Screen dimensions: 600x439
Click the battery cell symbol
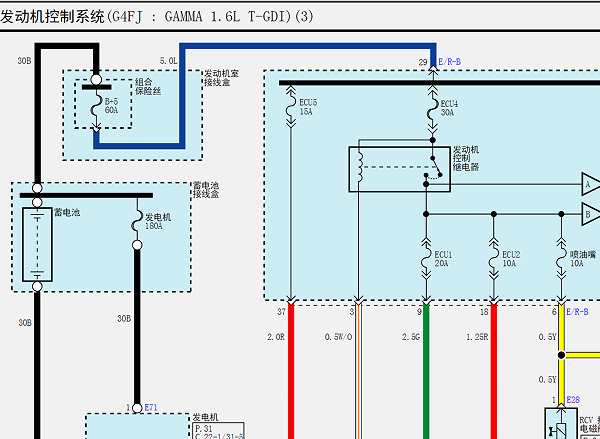pyautogui.click(x=37, y=244)
